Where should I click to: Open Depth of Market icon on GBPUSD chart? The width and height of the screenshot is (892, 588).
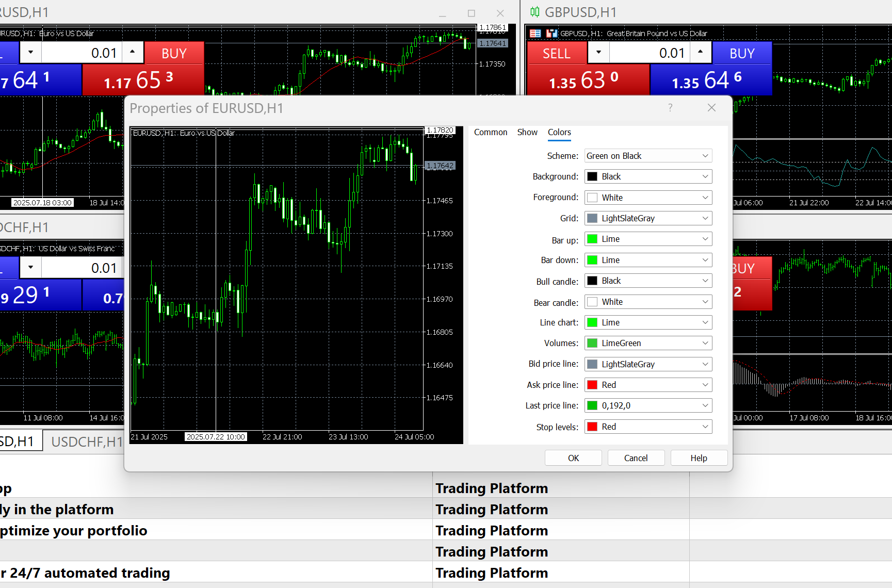coord(536,34)
